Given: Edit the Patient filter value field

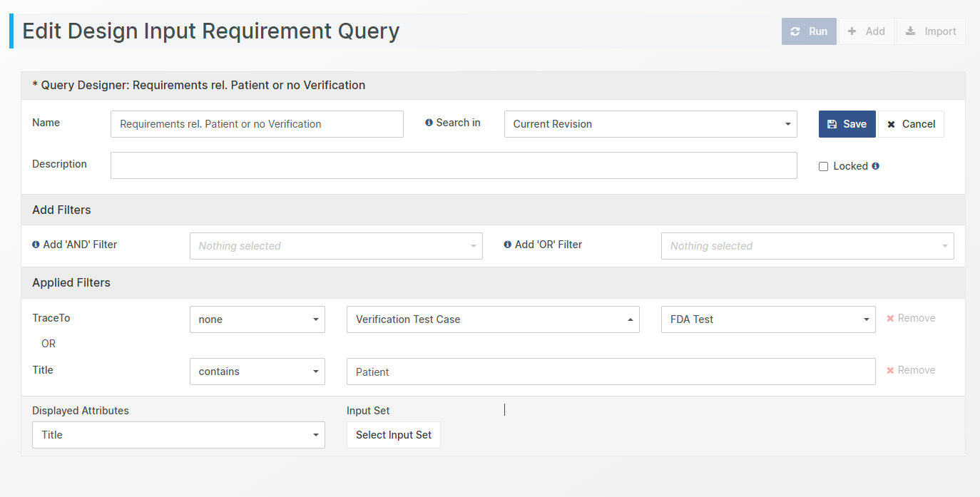Looking at the screenshot, I should [611, 372].
